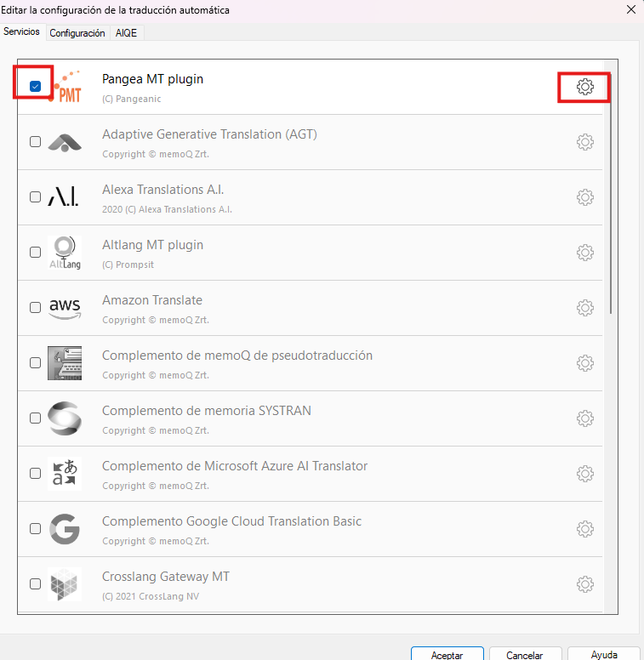Enable Complemento de memoria SYSTRAN checkbox
The width and height of the screenshot is (644, 660).
pyautogui.click(x=36, y=418)
